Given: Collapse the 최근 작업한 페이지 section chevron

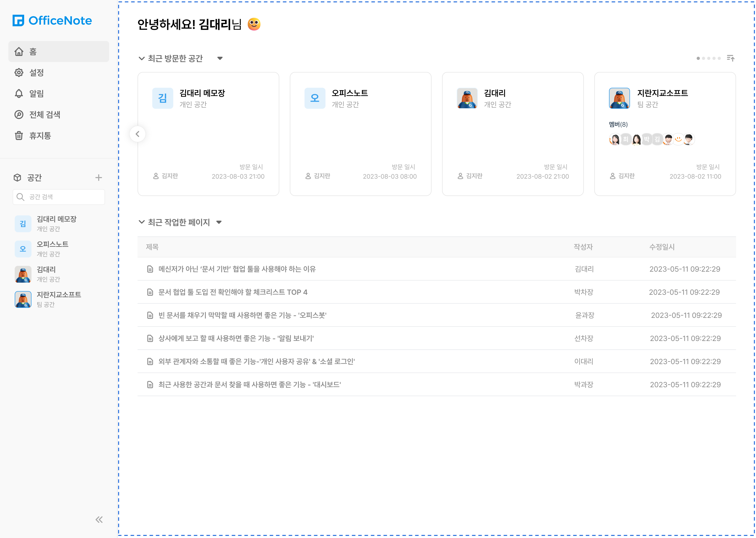Looking at the screenshot, I should (x=142, y=222).
